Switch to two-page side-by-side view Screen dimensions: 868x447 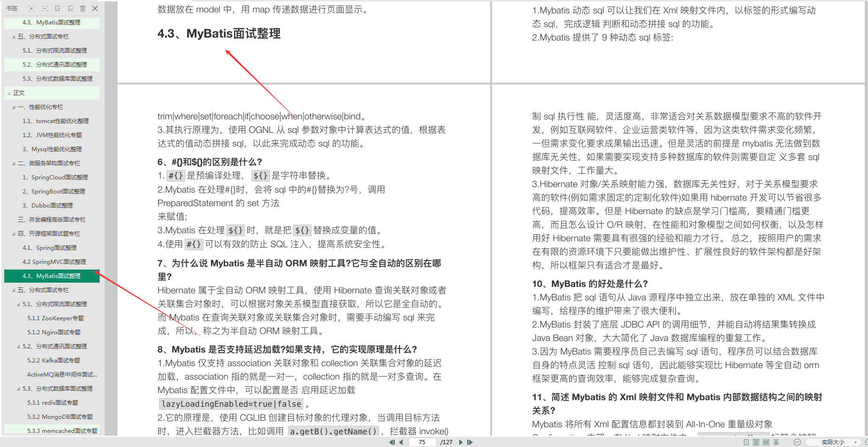(756, 442)
